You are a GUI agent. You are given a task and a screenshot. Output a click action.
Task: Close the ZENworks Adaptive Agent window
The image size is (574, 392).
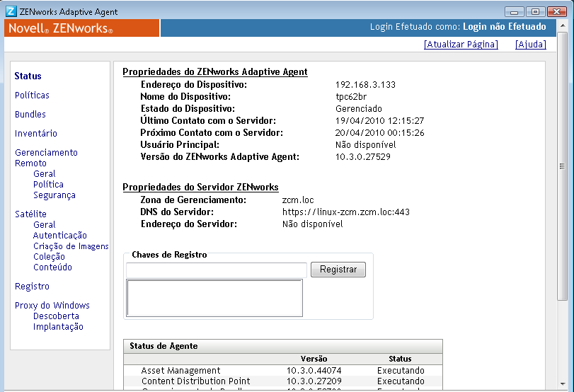(557, 12)
